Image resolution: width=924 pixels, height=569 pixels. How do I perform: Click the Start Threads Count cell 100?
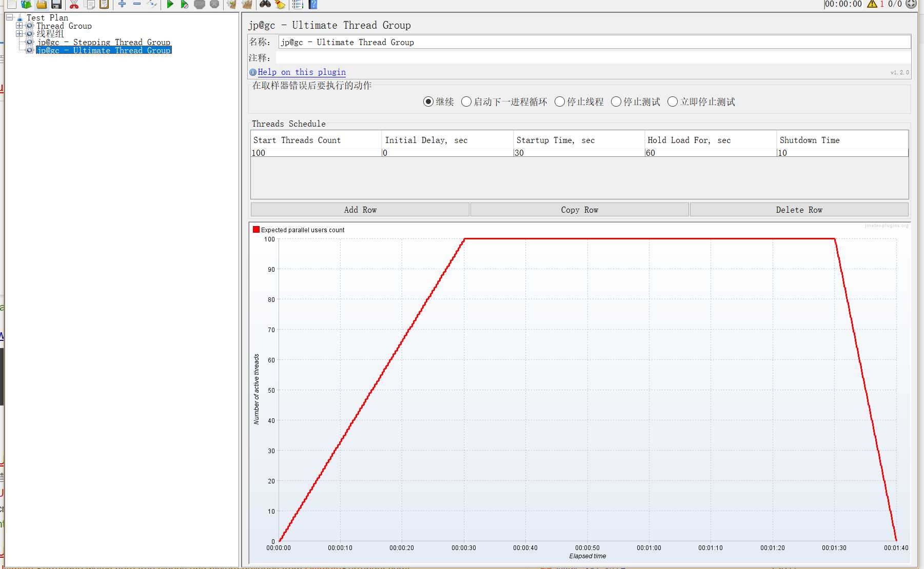[x=316, y=153]
